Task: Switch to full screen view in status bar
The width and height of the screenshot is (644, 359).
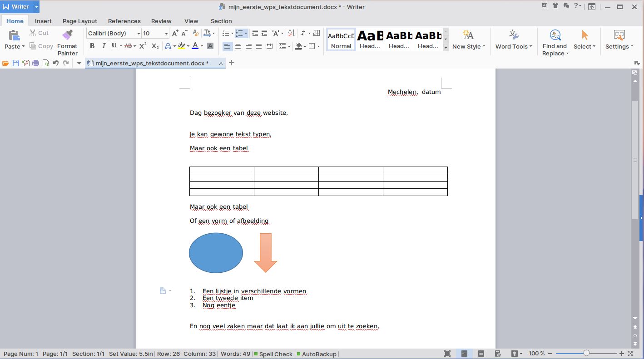Action: point(447,354)
